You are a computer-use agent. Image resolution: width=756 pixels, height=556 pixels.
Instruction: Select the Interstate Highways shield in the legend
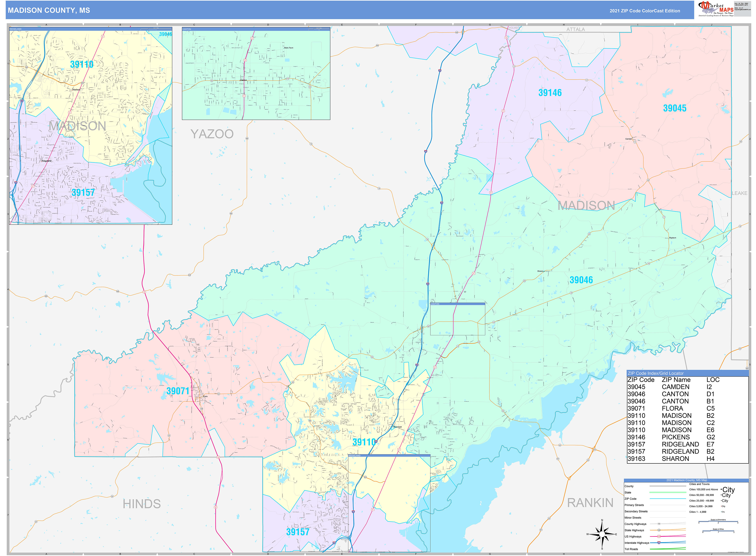659,543
